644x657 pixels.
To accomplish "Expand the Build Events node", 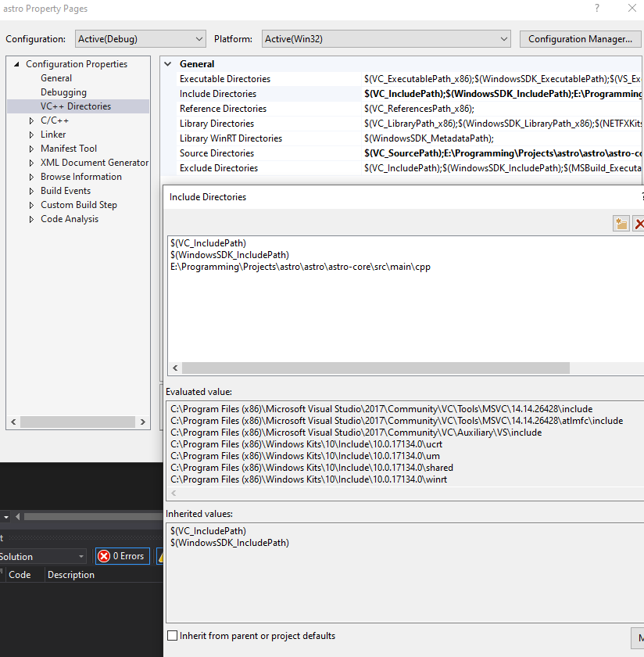I will click(x=31, y=191).
